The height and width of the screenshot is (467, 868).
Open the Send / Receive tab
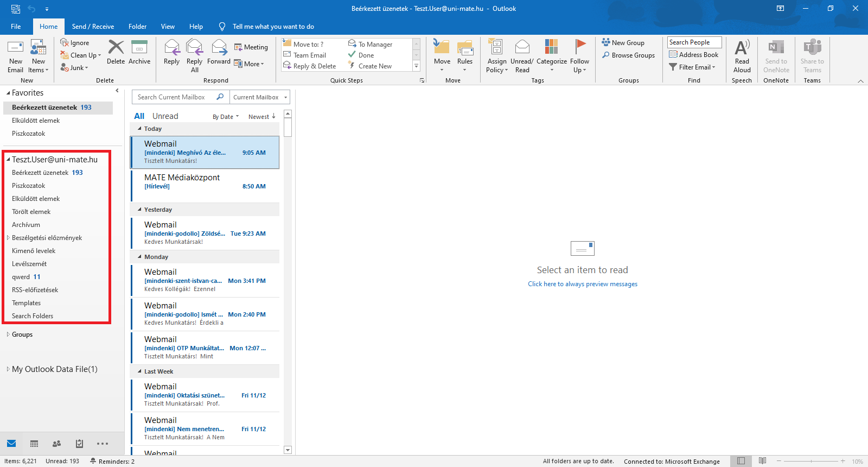pos(93,27)
